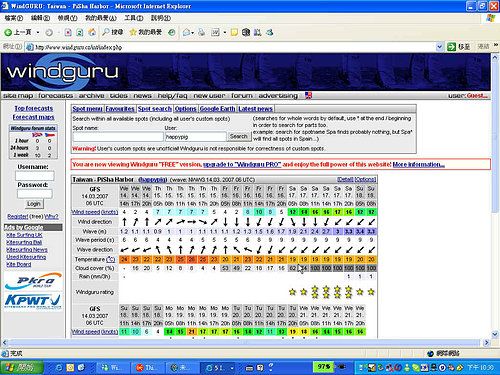Click the History icon in toolbar

click(172, 32)
